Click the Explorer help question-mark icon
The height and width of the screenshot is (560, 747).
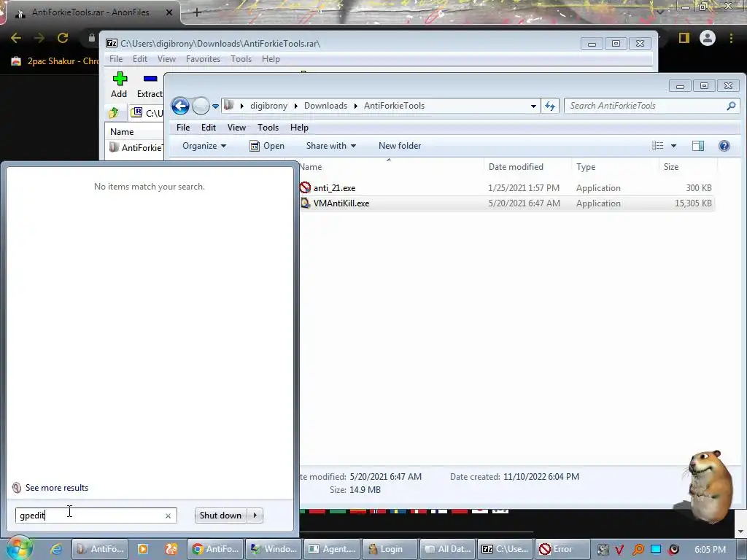(724, 146)
